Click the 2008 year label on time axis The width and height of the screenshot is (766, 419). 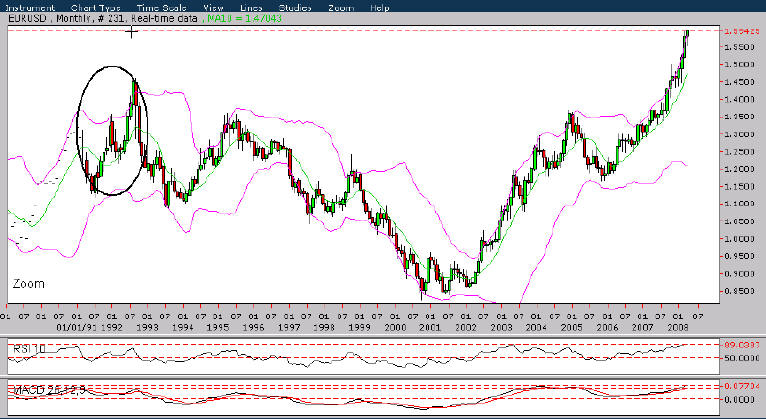pos(678,327)
